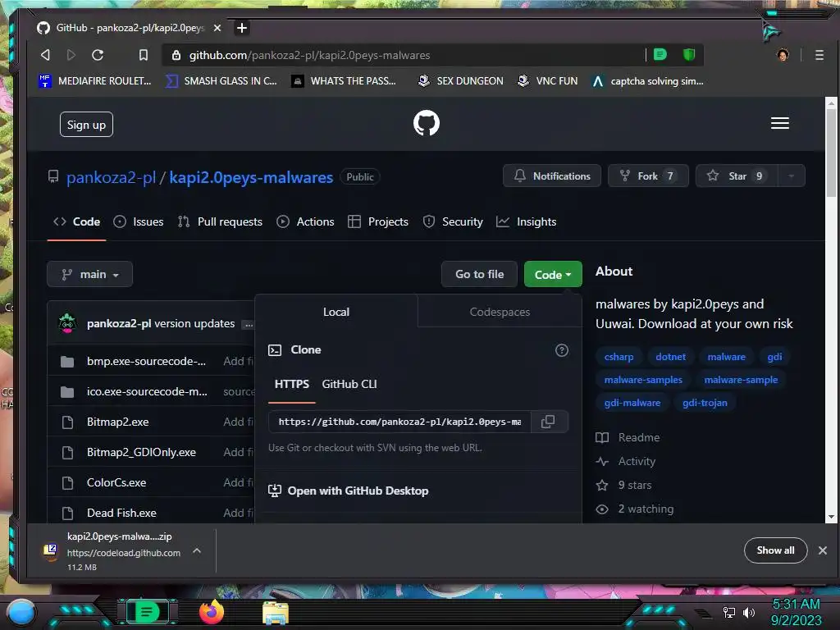The image size is (840, 630).
Task: Open the kapi2.0peys-malwares repository link
Action: coord(251,177)
